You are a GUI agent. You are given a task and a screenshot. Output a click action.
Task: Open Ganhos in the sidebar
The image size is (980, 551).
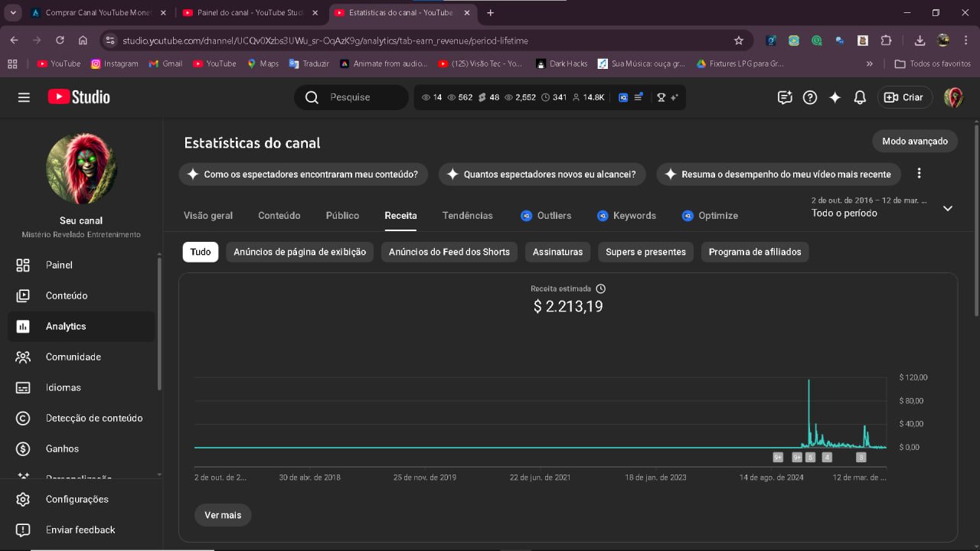pos(62,448)
